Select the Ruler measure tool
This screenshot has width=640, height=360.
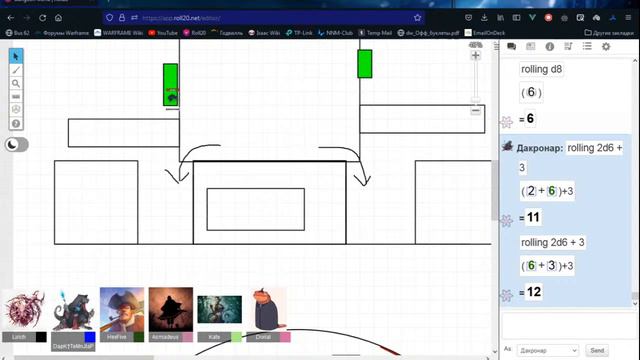(x=16, y=97)
